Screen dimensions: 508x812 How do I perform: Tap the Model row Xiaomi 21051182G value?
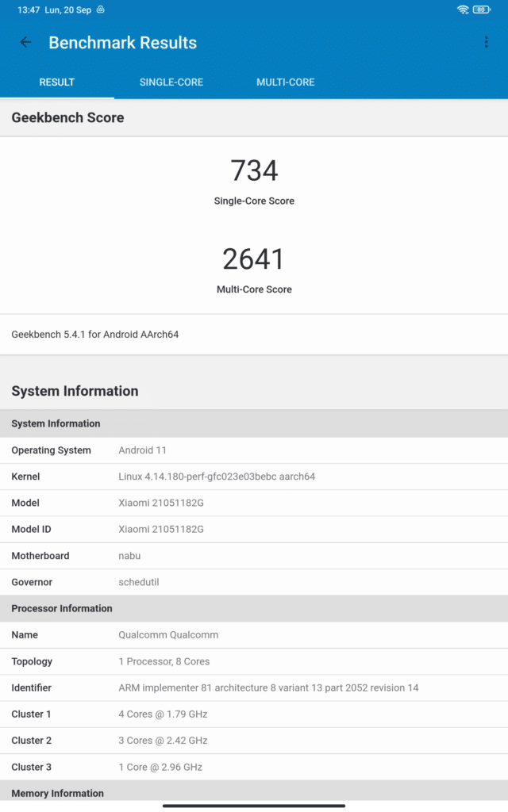point(161,503)
